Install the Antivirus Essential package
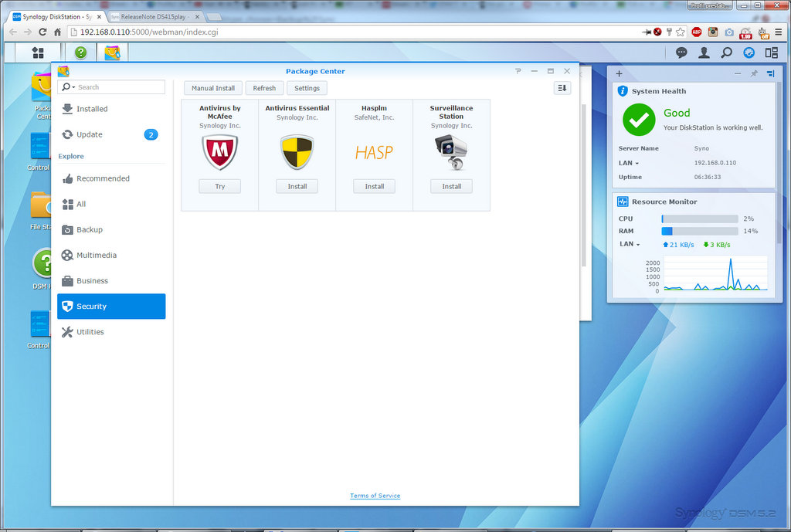 297,186
